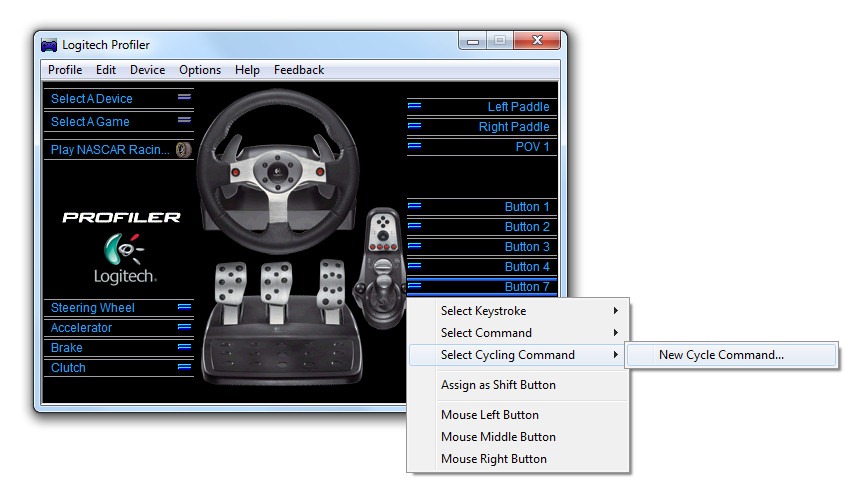Select the POV 1 control
This screenshot has width=867, height=501.
tap(532, 147)
